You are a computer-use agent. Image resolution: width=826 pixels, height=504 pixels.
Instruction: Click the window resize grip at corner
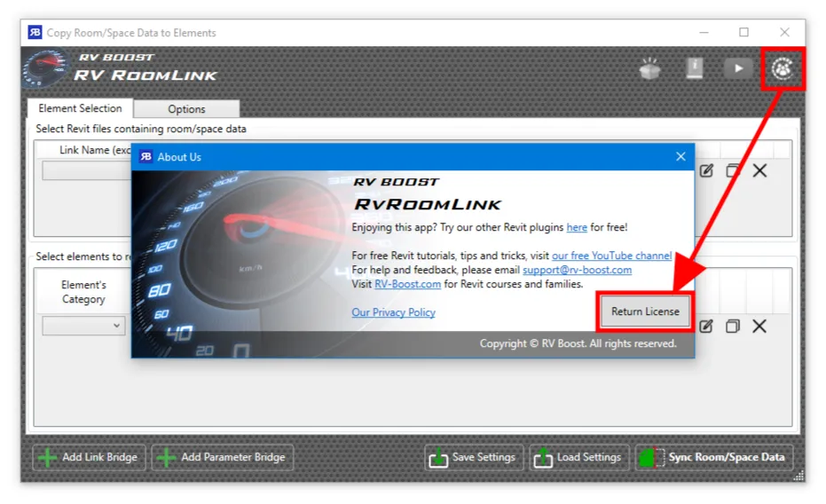click(x=799, y=476)
